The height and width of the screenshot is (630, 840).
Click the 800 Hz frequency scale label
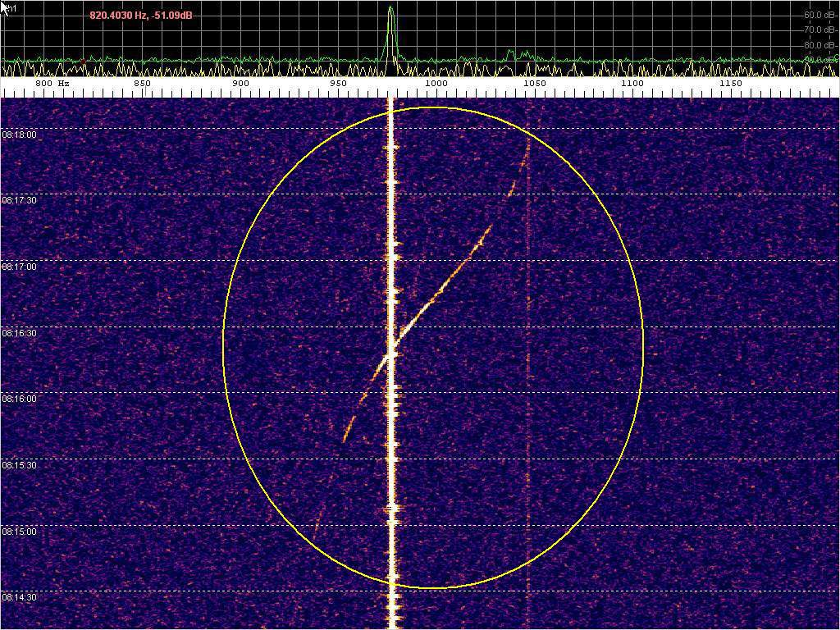click(x=52, y=84)
